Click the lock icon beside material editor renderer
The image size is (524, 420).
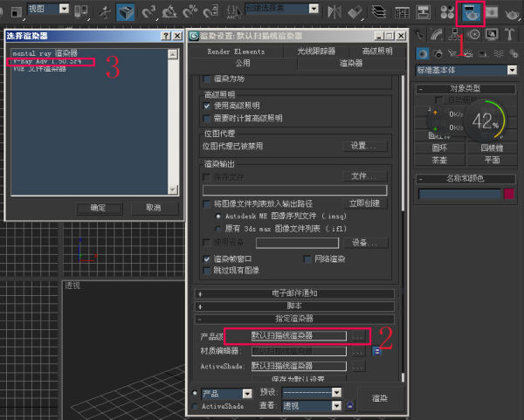click(x=377, y=351)
